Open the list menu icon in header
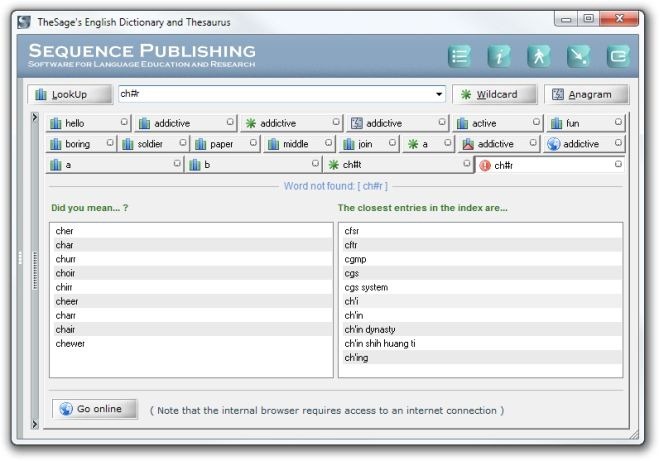The image size is (660, 461). pyautogui.click(x=459, y=56)
